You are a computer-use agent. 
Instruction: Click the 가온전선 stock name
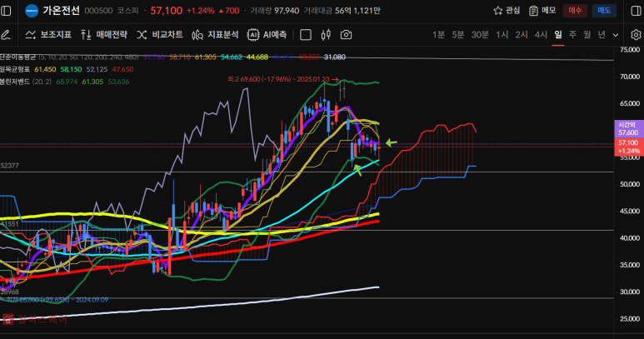(61, 11)
